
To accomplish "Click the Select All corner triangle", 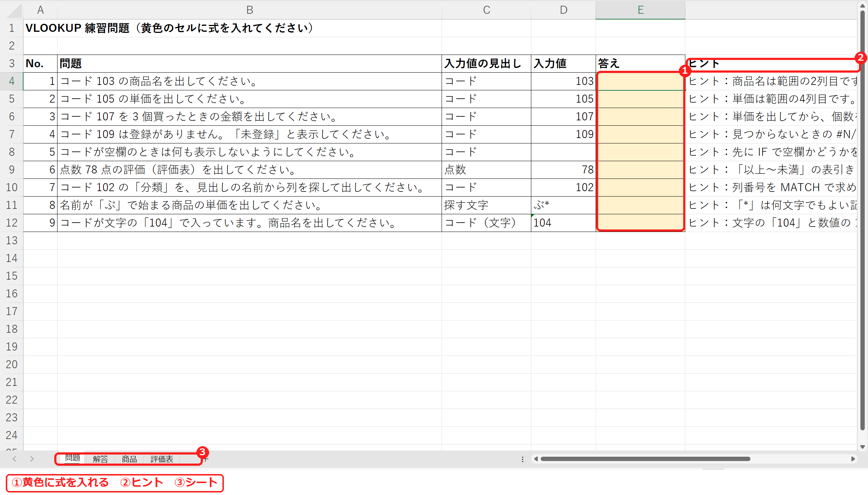I will 14,10.
